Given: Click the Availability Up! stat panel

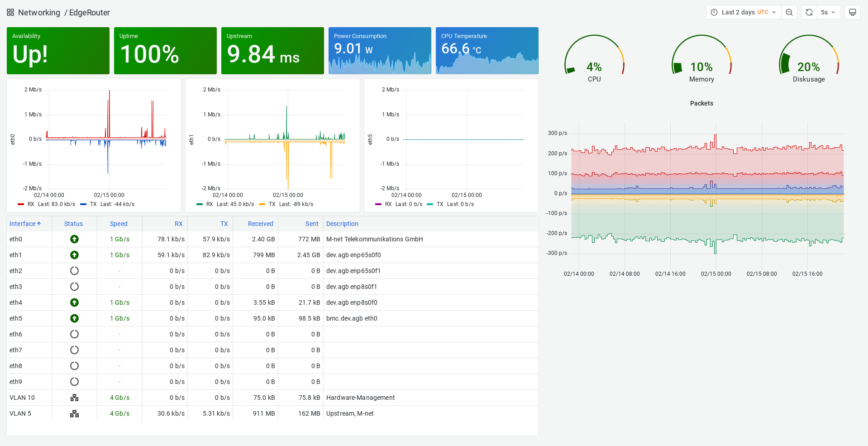Looking at the screenshot, I should tap(58, 51).
